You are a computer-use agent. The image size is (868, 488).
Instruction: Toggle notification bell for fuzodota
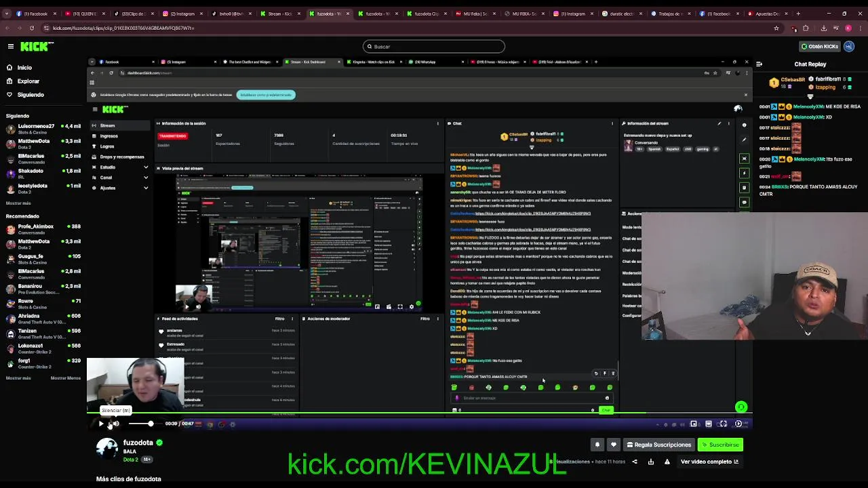point(597,445)
